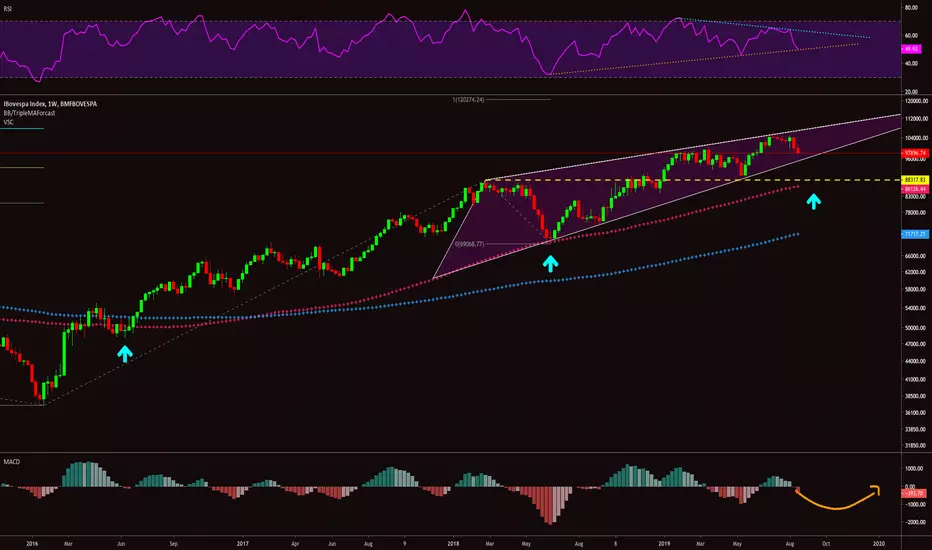Click 50000.00 on the price axis
The width and height of the screenshot is (932, 550).
(x=916, y=328)
